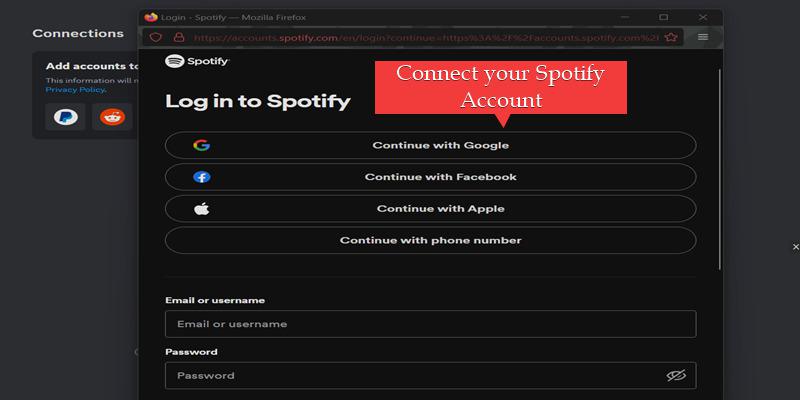Bookmark this page with the star icon
800x400 pixels.
[x=672, y=37]
